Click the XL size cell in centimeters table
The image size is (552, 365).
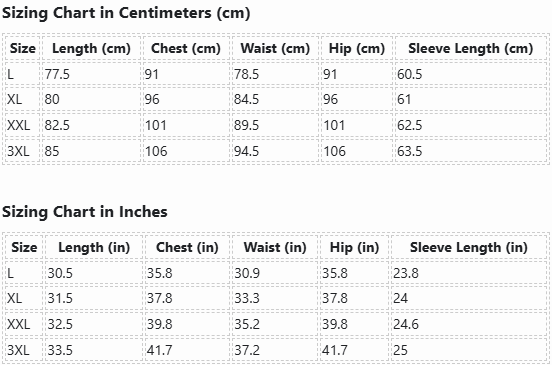pyautogui.click(x=23, y=99)
